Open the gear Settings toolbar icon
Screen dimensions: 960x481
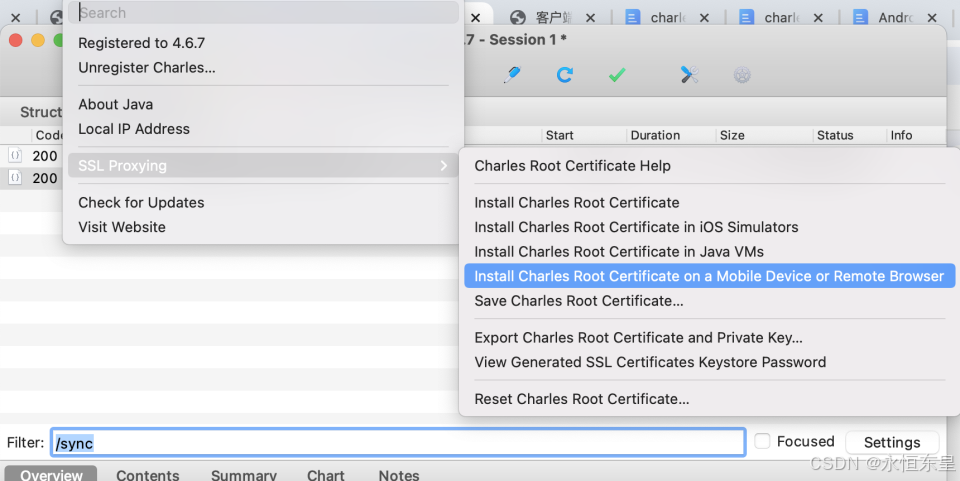742,75
